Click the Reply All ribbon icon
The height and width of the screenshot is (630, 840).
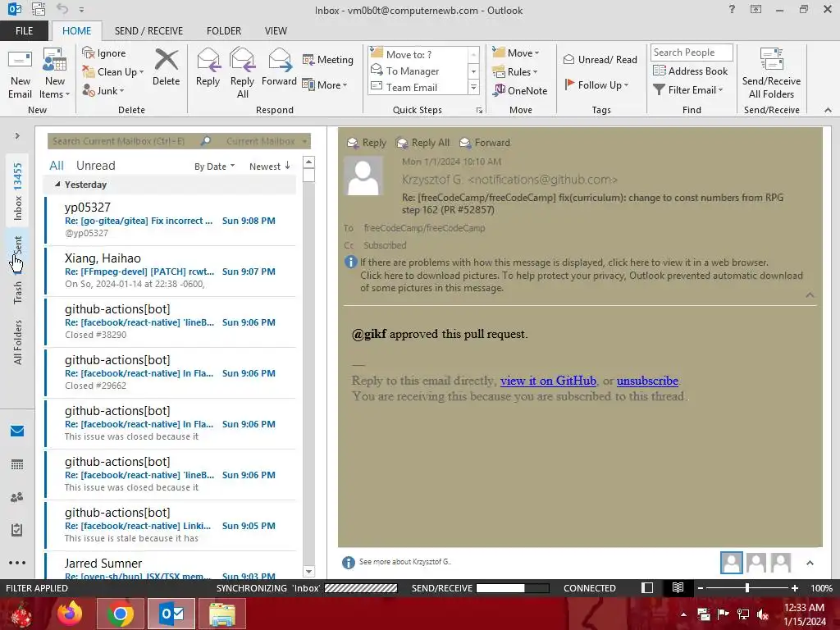(242, 73)
